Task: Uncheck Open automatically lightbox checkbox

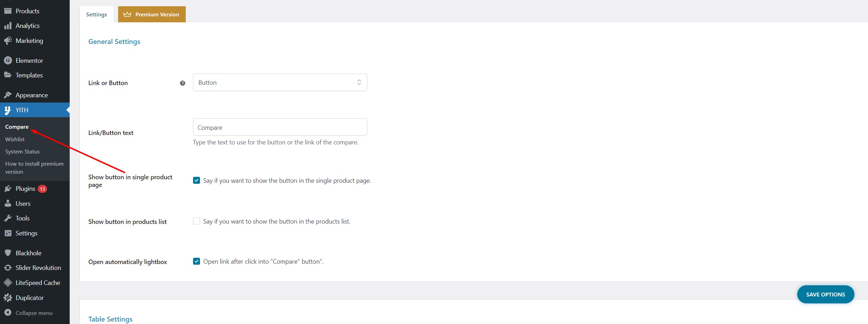Action: [197, 261]
